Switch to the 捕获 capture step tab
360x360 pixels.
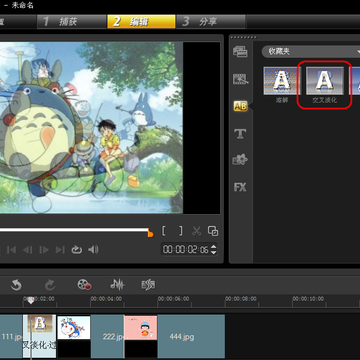point(72,22)
